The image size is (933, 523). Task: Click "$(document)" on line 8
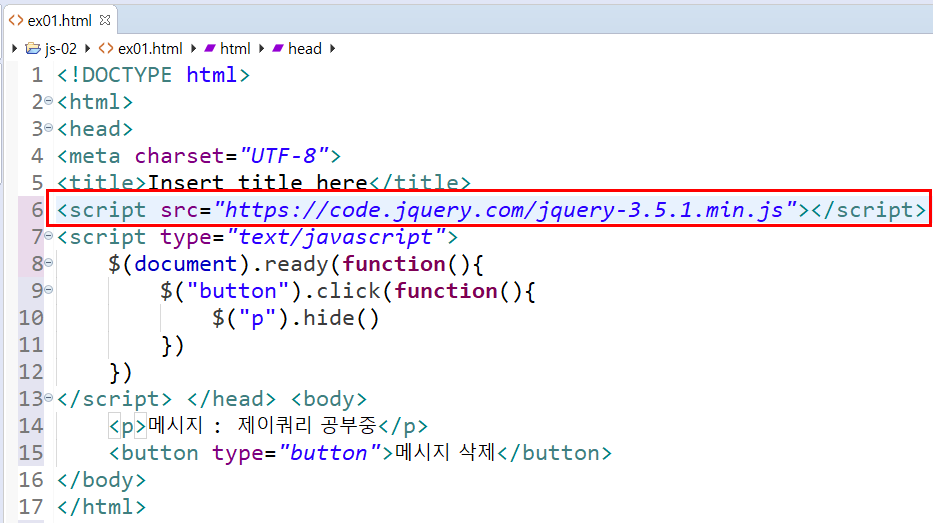(179, 264)
